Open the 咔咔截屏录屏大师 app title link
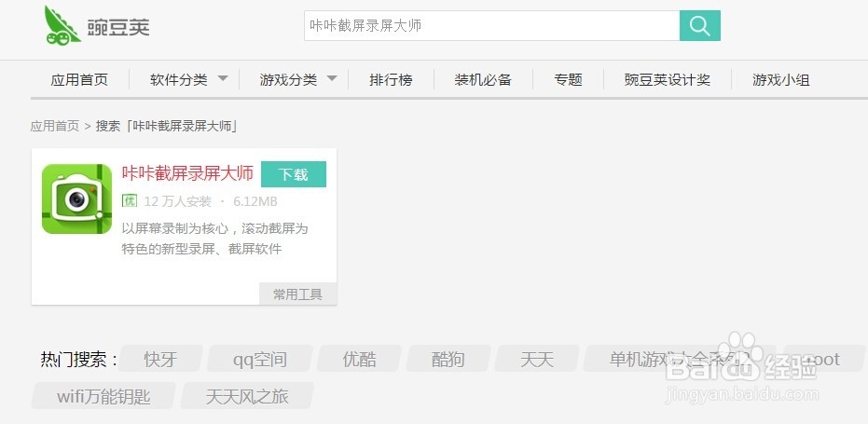The image size is (868, 424). pos(187,173)
